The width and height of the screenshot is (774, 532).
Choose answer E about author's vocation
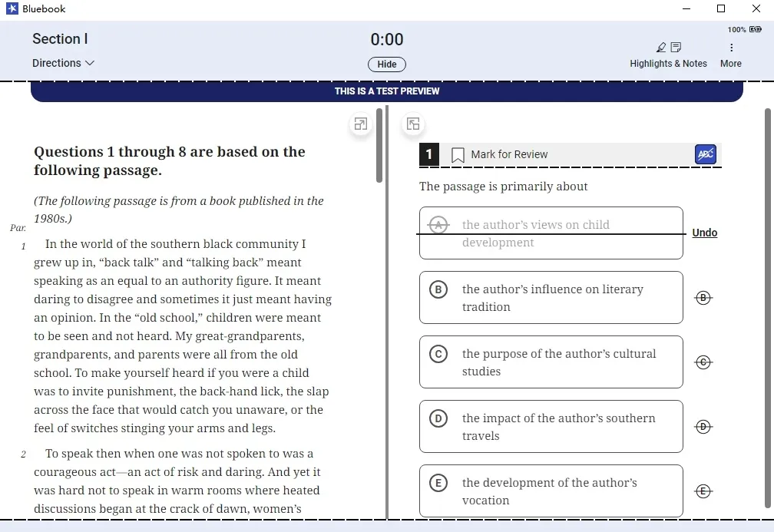(551, 491)
